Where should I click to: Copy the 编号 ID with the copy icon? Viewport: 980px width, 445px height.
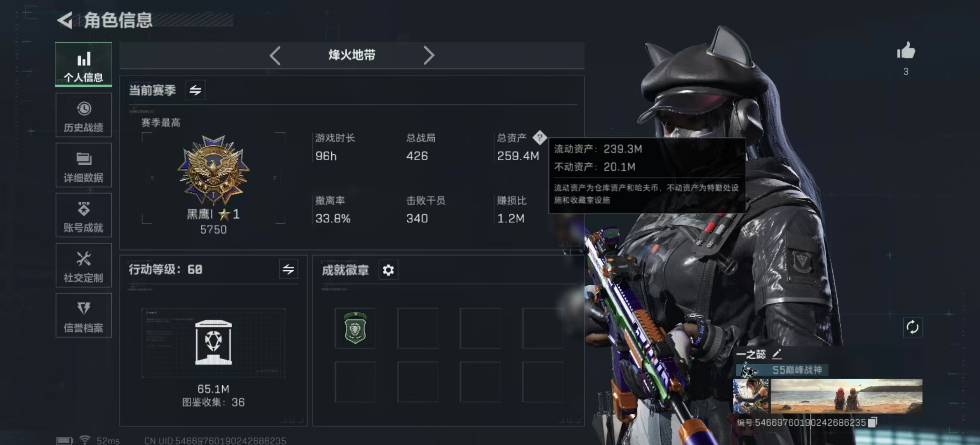872,422
